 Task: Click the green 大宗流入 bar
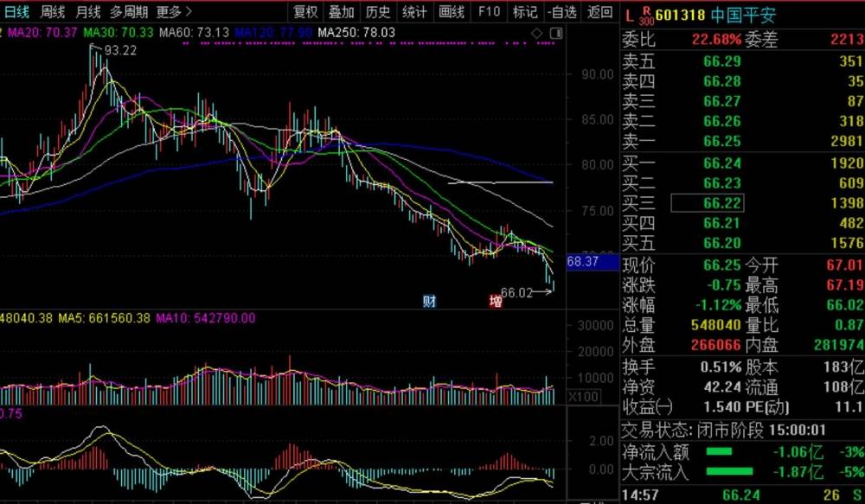(729, 471)
